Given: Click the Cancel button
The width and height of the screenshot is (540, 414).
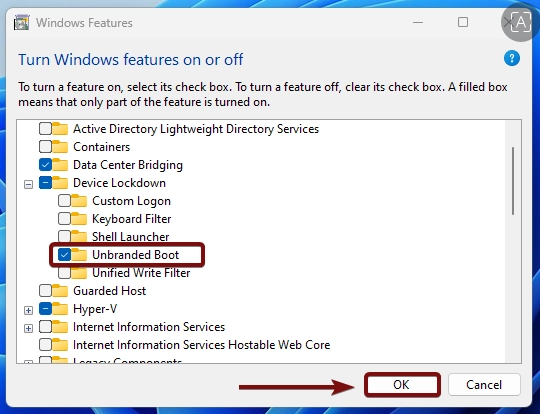Looking at the screenshot, I should coord(484,384).
